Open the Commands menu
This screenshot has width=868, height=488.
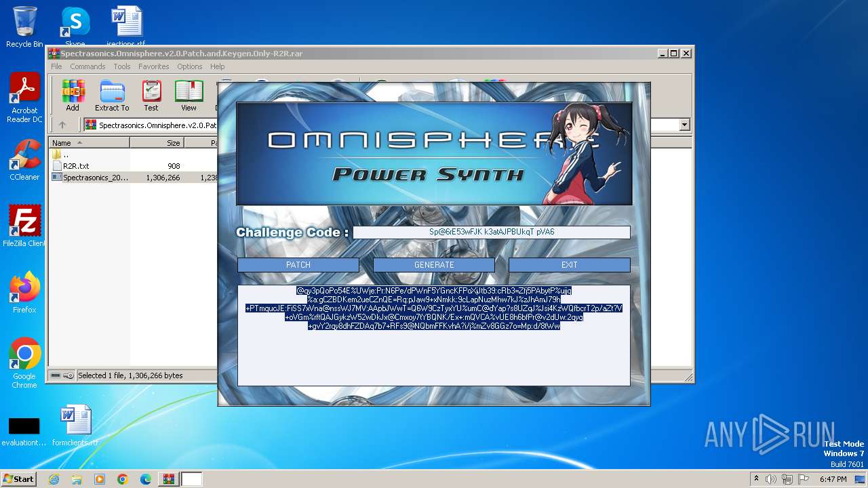coord(87,66)
